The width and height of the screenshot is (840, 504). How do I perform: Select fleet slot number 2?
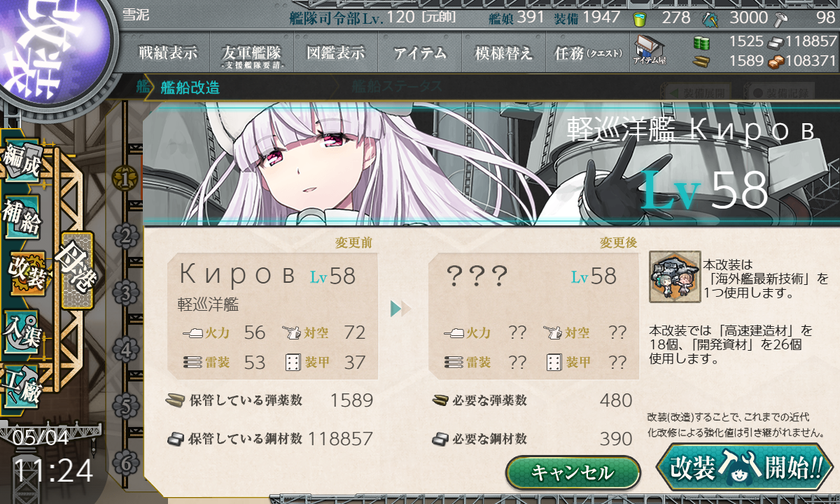(125, 237)
